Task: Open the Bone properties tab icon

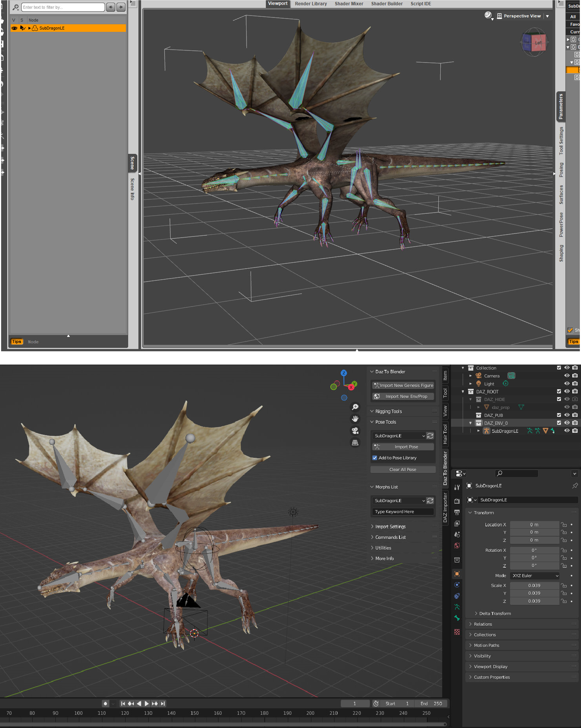Action: coord(457,618)
